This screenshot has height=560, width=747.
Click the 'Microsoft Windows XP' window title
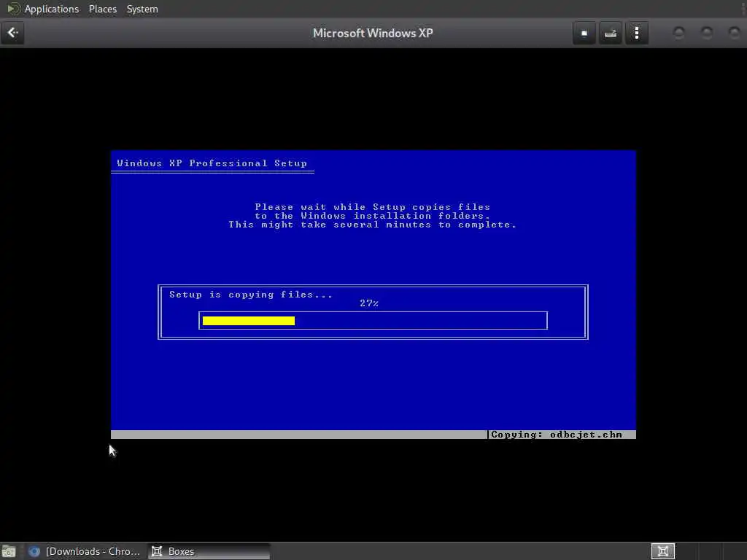click(x=373, y=33)
